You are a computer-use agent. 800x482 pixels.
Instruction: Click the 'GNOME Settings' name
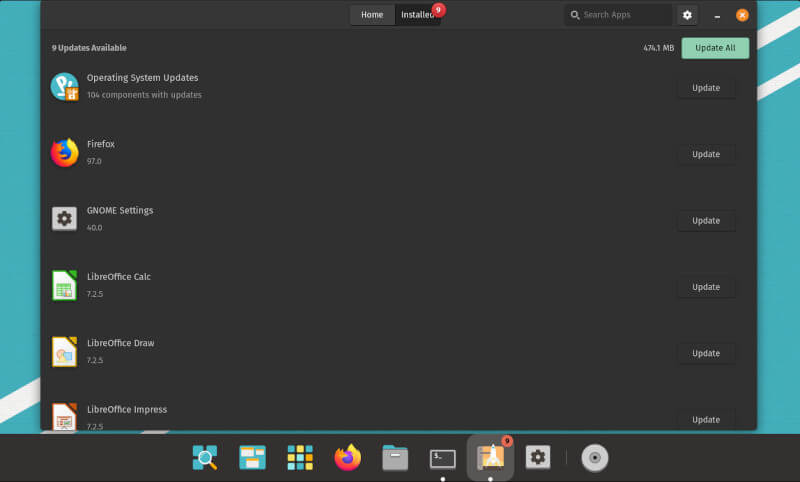120,210
